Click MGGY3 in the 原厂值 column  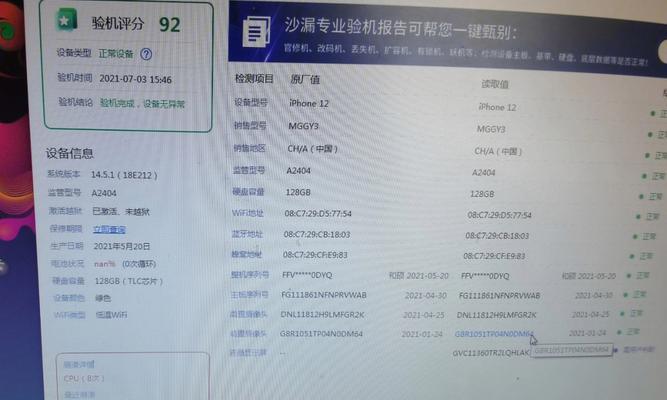coord(303,126)
